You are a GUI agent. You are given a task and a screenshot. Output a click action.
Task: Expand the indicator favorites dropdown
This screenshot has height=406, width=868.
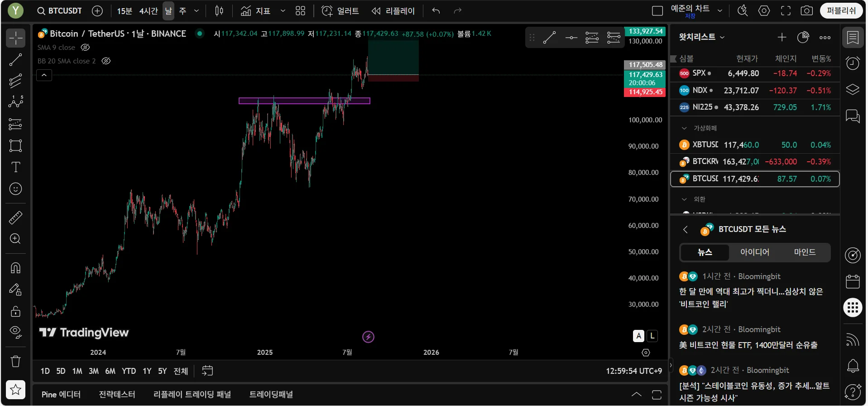[x=283, y=11]
